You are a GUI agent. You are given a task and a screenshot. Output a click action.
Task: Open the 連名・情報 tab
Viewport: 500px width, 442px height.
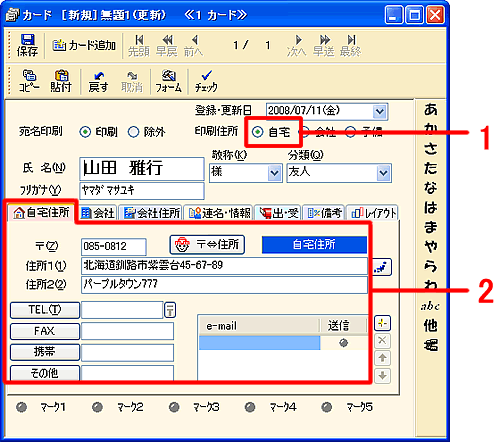[219, 213]
